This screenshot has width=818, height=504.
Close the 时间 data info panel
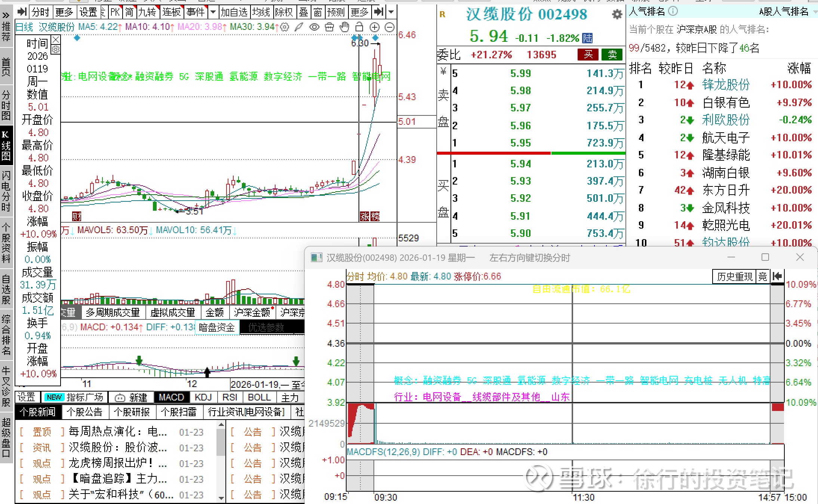point(56,39)
